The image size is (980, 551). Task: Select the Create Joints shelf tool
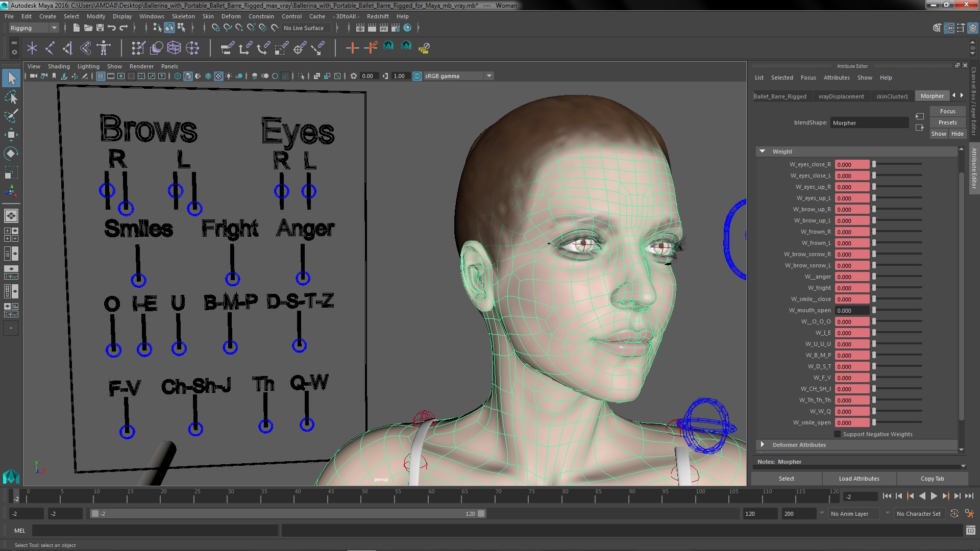(50, 48)
